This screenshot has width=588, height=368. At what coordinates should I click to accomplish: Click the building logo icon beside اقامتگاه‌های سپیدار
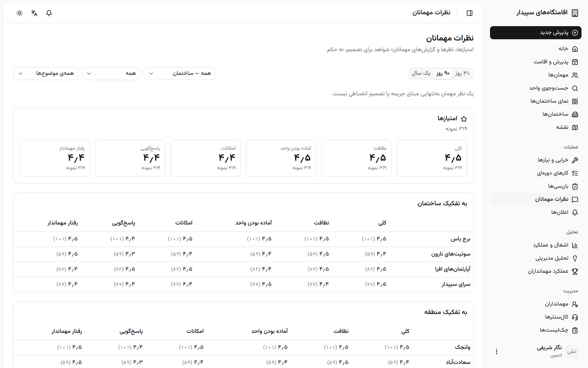[575, 13]
